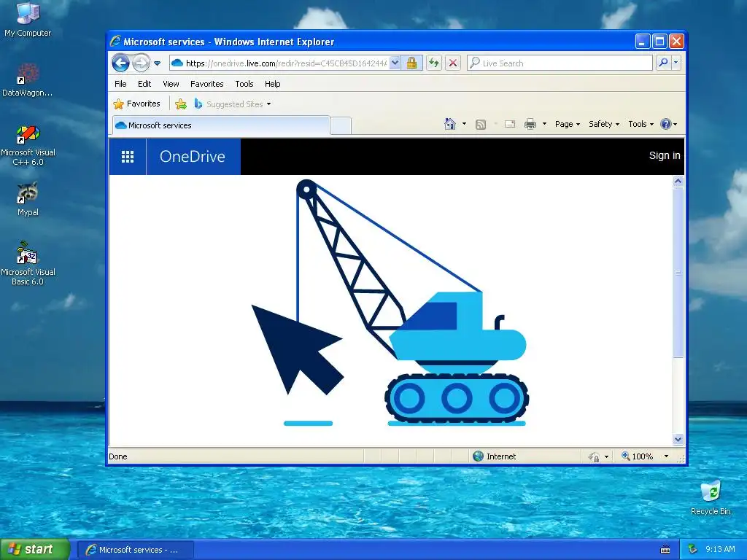
Task: Open the View menu
Action: (x=171, y=84)
